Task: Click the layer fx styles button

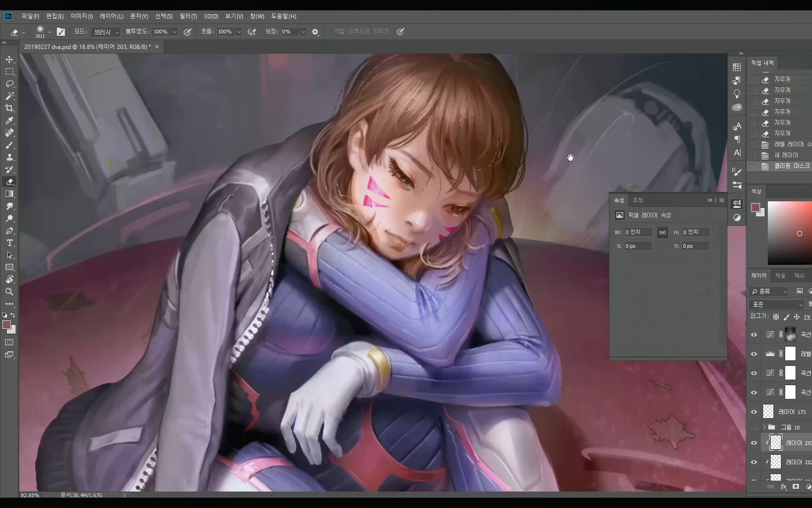Action: pos(783,487)
